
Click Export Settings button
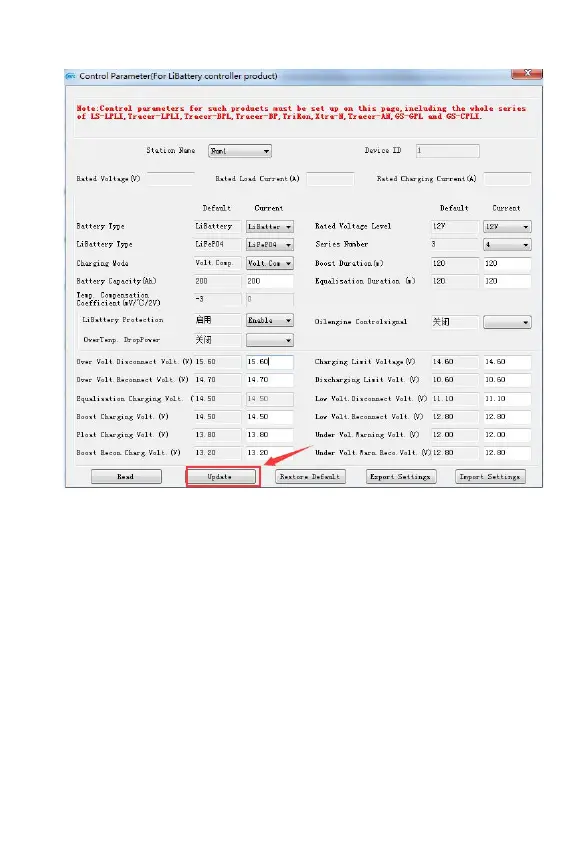(401, 477)
